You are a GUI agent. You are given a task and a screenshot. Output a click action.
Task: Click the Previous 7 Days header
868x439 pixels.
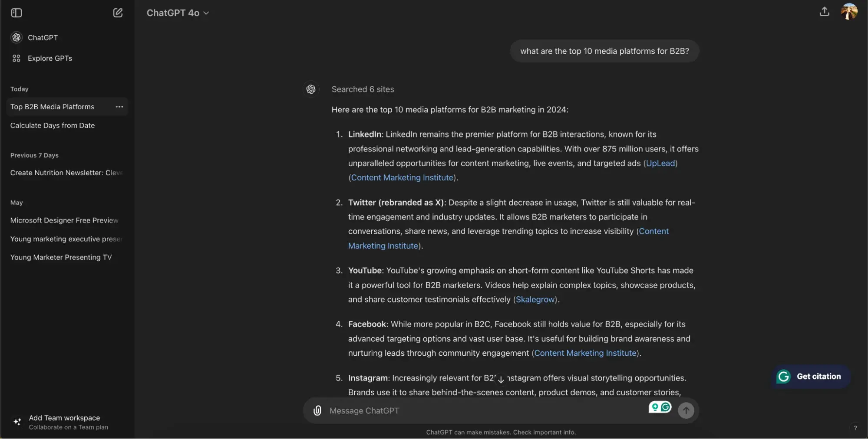pyautogui.click(x=34, y=155)
